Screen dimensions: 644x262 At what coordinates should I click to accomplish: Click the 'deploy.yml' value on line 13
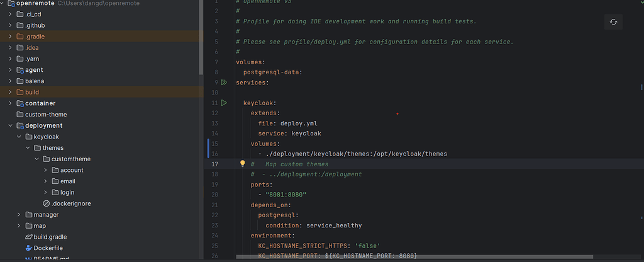click(299, 123)
